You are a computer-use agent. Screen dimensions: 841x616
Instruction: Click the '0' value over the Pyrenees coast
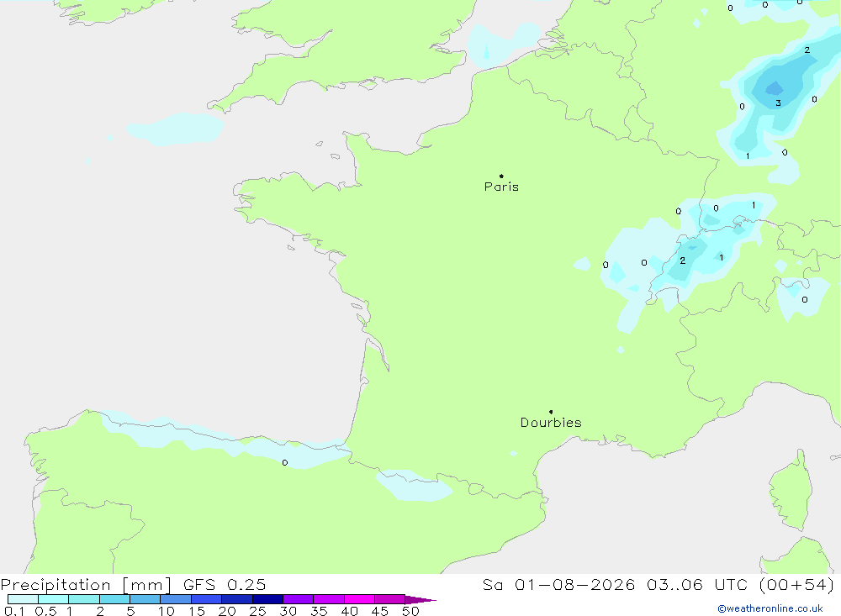tap(285, 463)
